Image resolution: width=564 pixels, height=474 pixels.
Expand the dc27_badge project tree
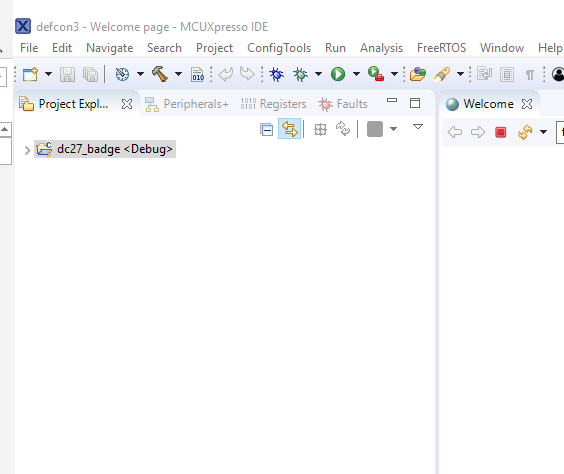click(27, 150)
